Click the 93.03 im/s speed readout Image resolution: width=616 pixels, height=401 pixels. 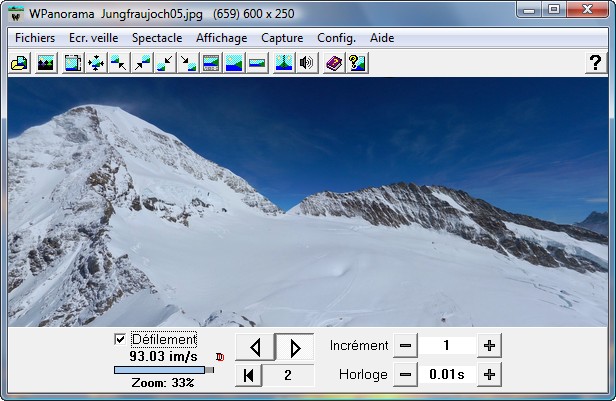coord(163,356)
